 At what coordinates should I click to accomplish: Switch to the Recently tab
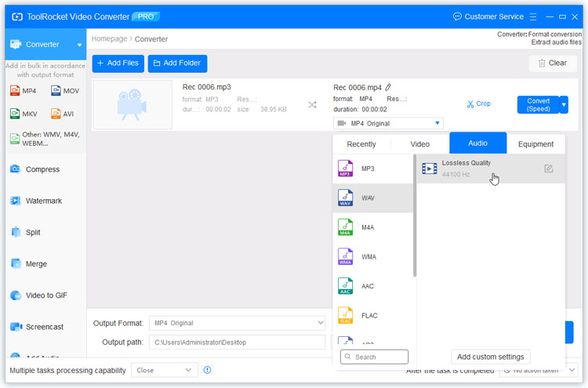click(x=361, y=144)
